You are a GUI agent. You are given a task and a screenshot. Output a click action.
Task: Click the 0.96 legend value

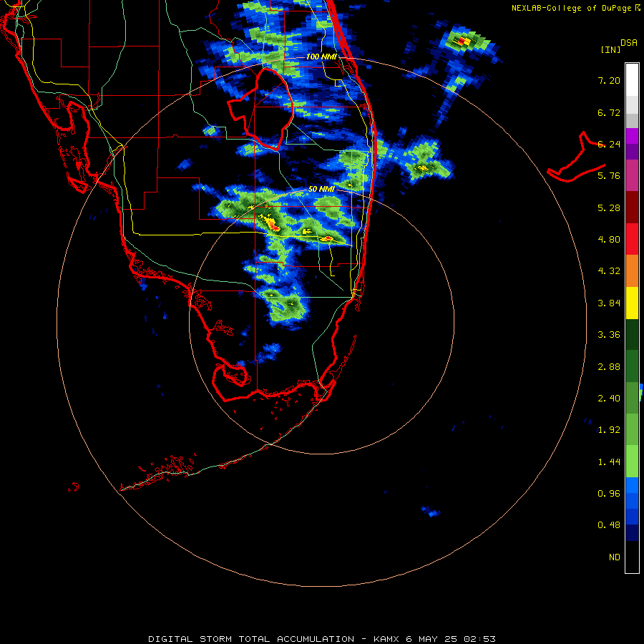tap(609, 494)
